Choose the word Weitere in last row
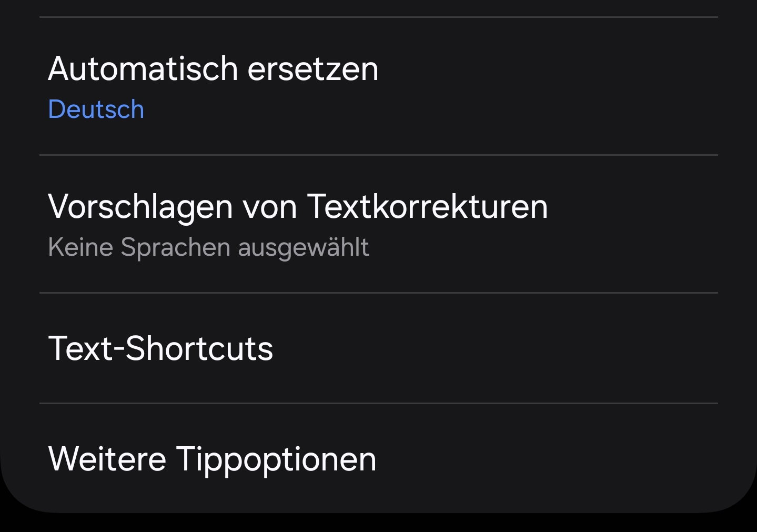This screenshot has height=532, width=757. tap(107, 458)
